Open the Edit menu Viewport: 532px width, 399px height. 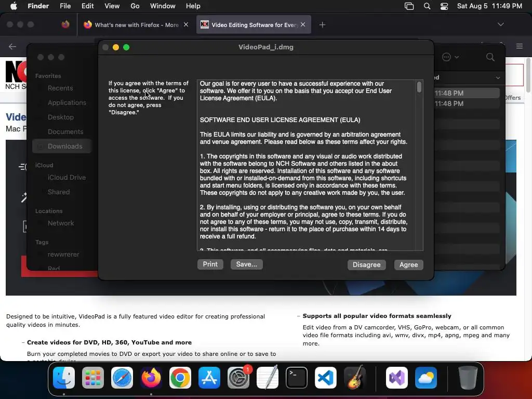pyautogui.click(x=87, y=6)
